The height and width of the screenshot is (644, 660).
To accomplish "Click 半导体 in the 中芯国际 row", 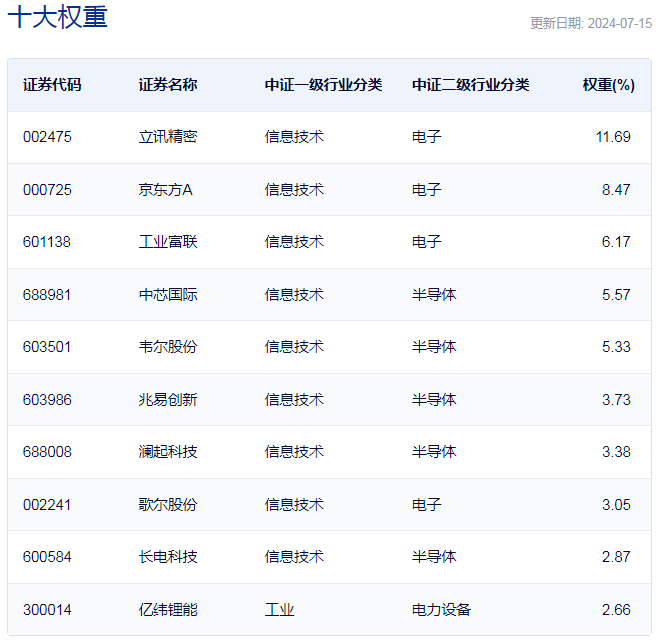I will (434, 295).
